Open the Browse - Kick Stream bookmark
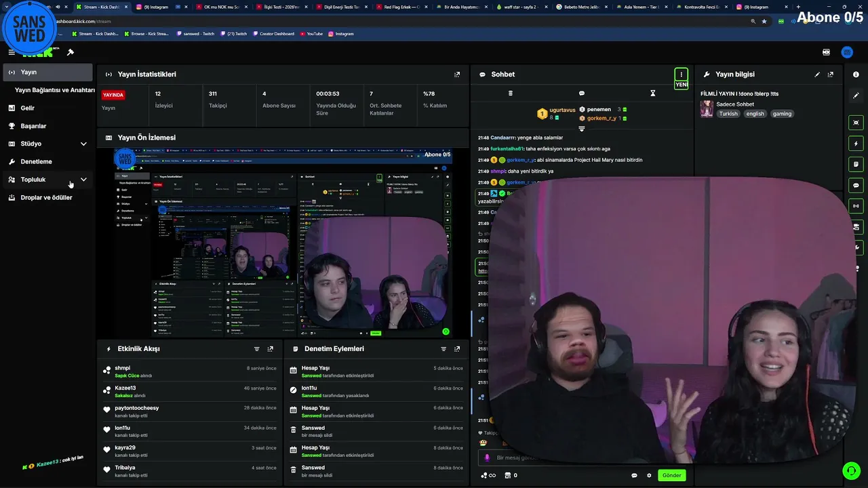Image resolution: width=868 pixels, height=488 pixels. (146, 33)
